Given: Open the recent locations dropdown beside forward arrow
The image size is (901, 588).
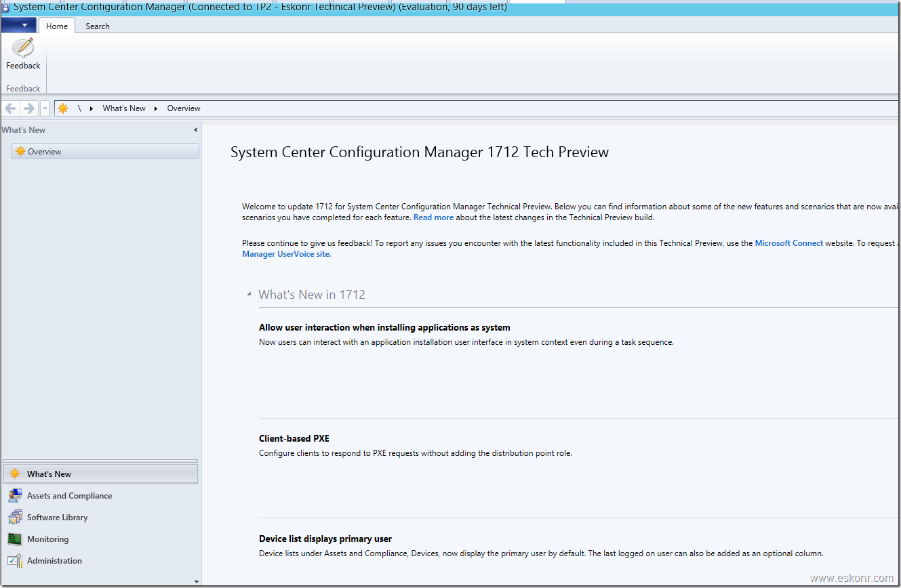Looking at the screenshot, I should (x=43, y=108).
